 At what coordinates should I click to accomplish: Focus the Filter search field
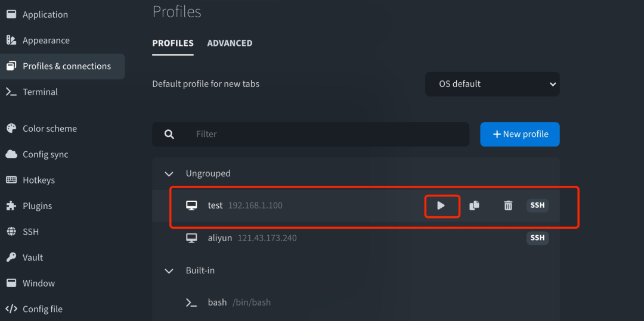pos(328,135)
